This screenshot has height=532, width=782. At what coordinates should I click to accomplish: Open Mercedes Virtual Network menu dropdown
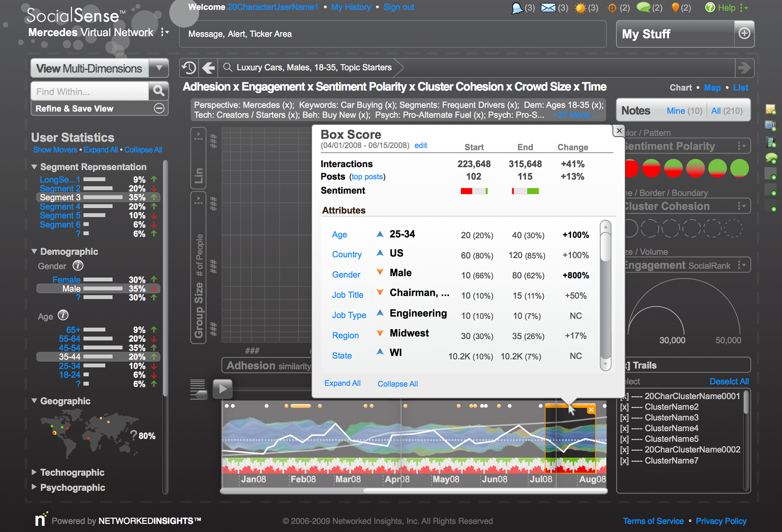(165, 32)
